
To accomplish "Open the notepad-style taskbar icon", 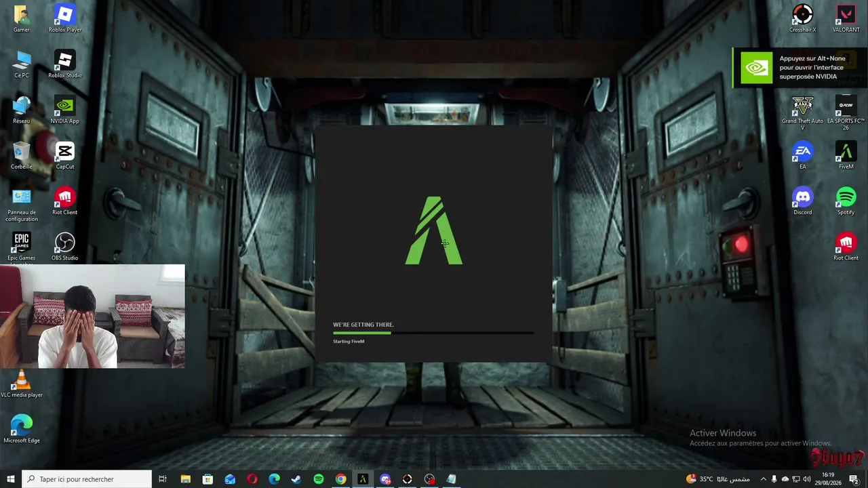I will pyautogui.click(x=451, y=479).
